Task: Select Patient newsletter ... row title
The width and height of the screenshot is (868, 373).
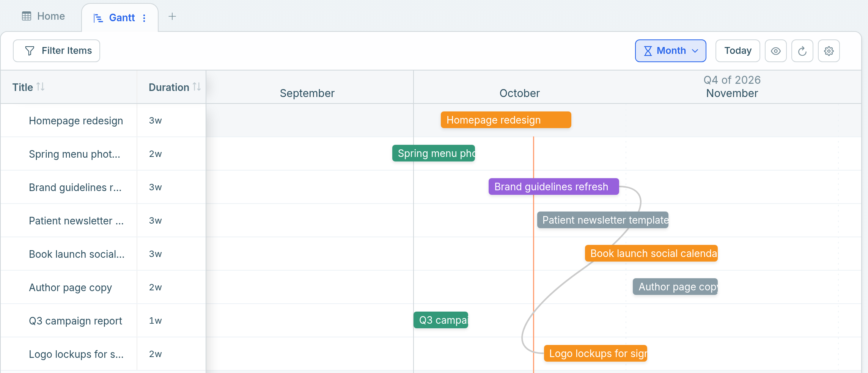Action: pos(76,221)
